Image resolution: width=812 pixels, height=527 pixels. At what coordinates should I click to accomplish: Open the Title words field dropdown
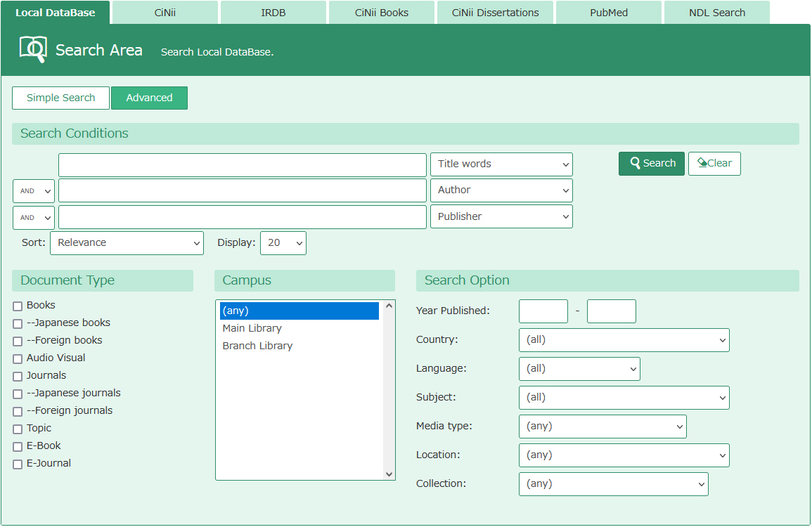501,164
